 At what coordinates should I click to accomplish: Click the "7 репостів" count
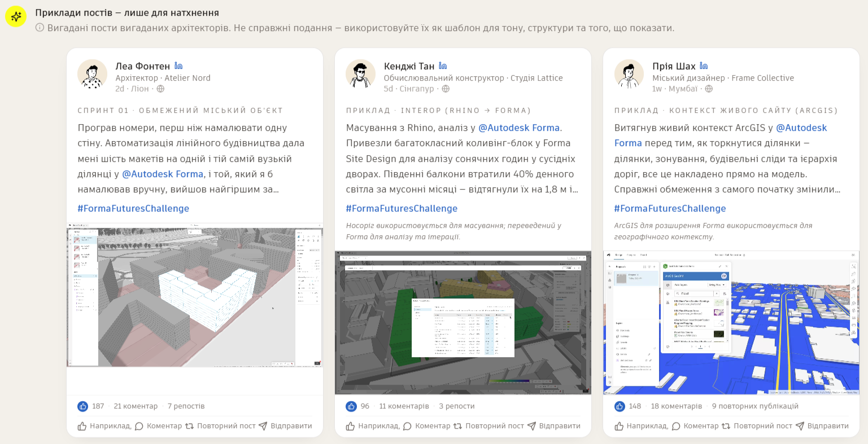(x=186, y=406)
